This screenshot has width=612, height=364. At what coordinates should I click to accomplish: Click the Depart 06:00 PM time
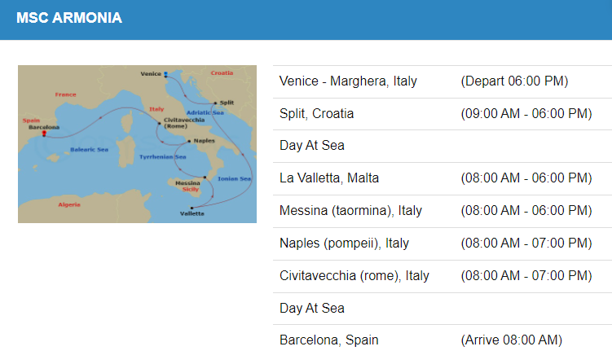pos(514,81)
